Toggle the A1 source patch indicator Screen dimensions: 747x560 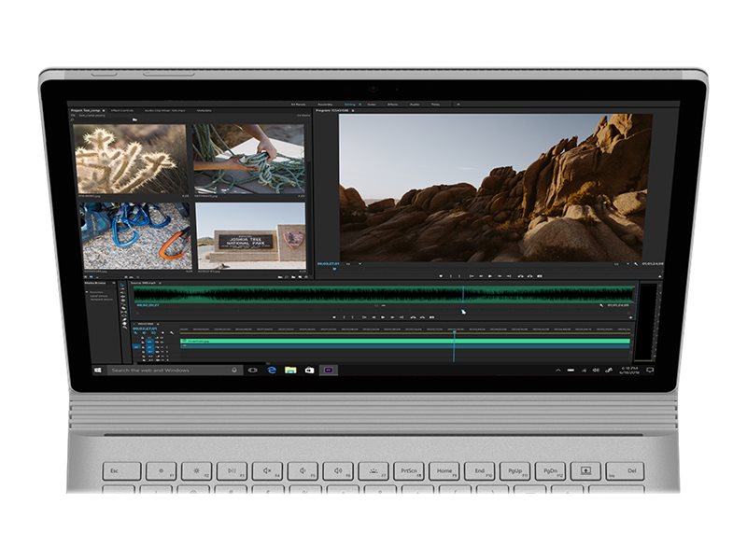click(x=135, y=347)
